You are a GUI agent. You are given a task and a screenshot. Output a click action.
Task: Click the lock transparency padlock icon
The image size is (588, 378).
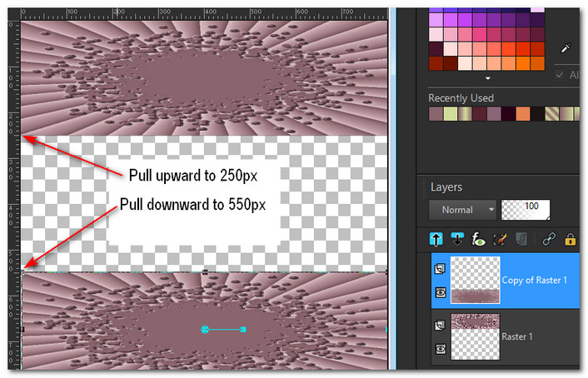tap(571, 240)
